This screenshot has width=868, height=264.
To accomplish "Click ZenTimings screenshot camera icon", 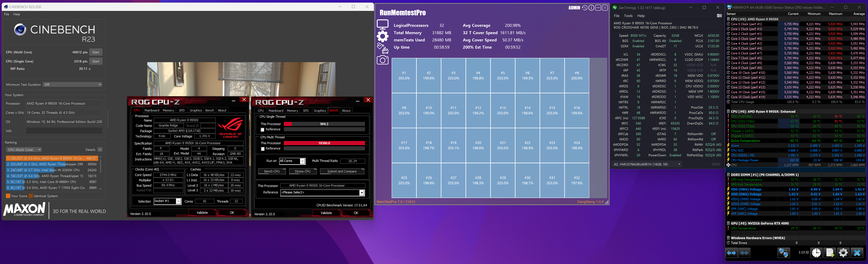I will pyautogui.click(x=719, y=15).
